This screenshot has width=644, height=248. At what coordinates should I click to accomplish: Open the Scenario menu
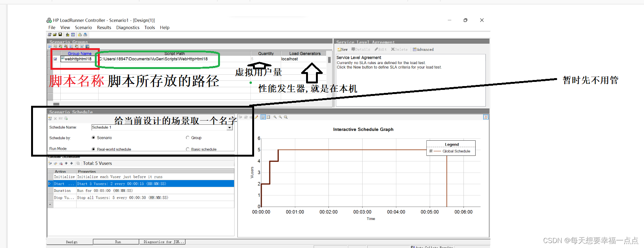tap(83, 28)
